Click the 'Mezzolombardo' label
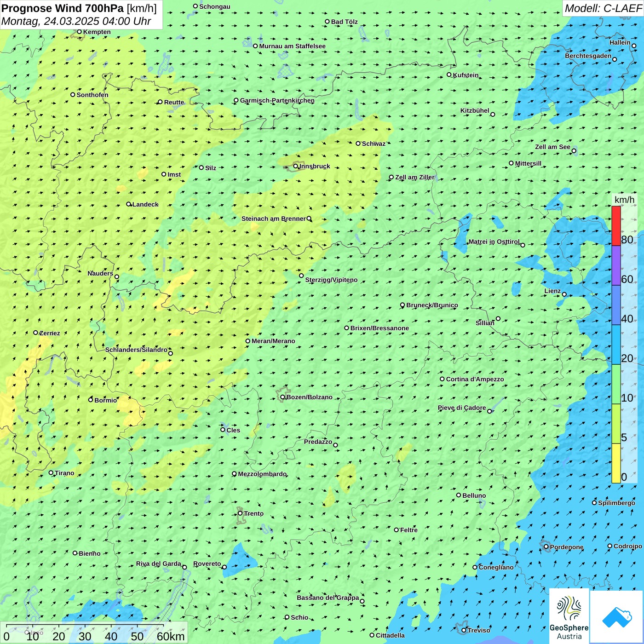 click(262, 474)
